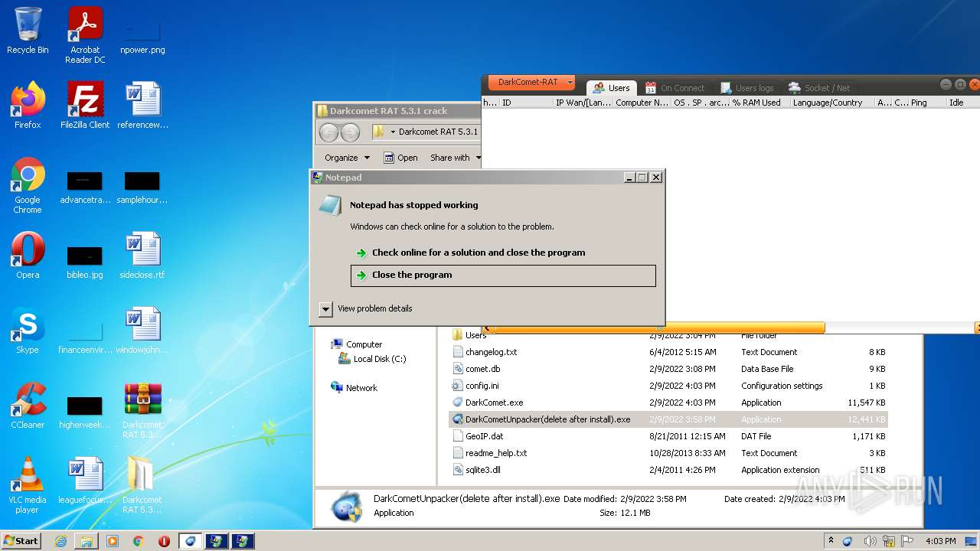Image resolution: width=980 pixels, height=551 pixels.
Task: Select sideclose.rtf desktop document
Action: pos(142,256)
